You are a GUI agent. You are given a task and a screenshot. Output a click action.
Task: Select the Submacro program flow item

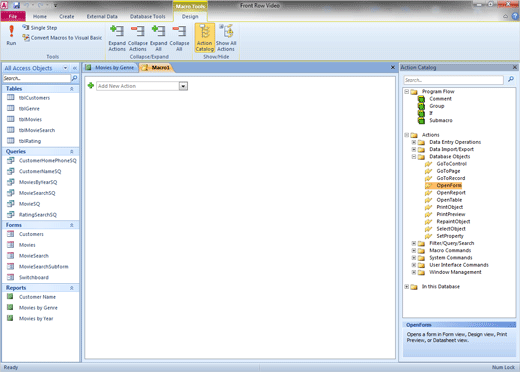click(441, 120)
